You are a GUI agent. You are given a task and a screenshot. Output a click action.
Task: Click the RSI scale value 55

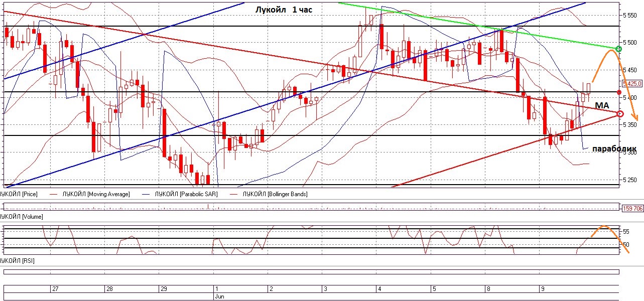[x=626, y=232]
